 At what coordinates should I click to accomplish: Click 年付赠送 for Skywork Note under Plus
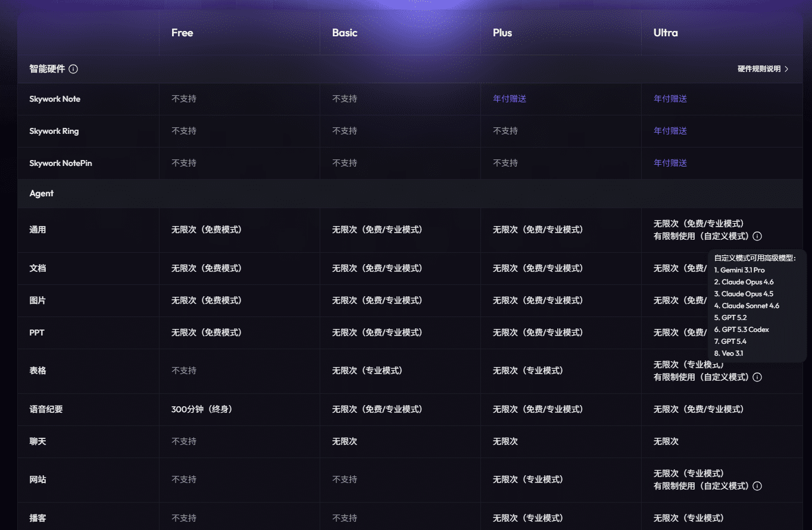tap(509, 99)
